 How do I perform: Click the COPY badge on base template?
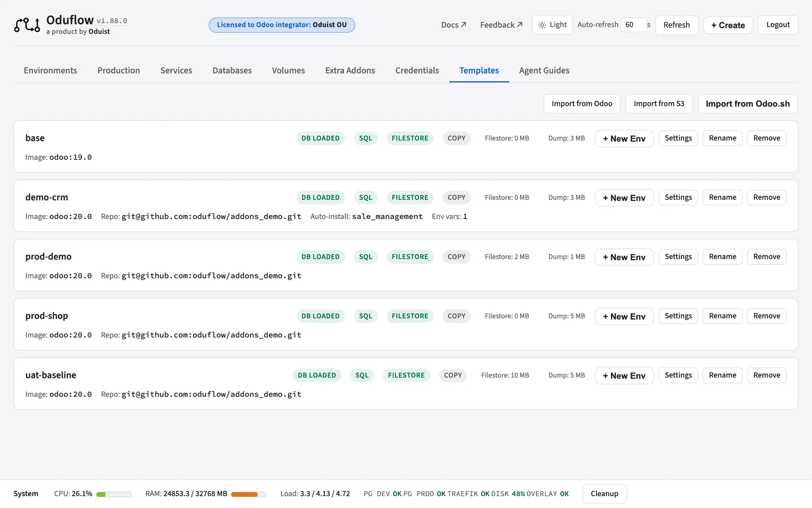[x=456, y=138]
